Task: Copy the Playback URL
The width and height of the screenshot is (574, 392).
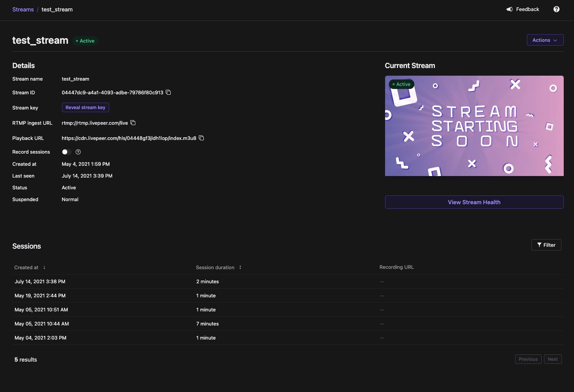Action: 201,138
